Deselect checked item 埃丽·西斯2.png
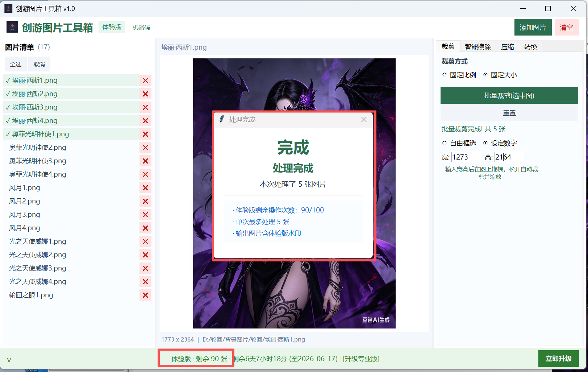 pyautogui.click(x=71, y=94)
